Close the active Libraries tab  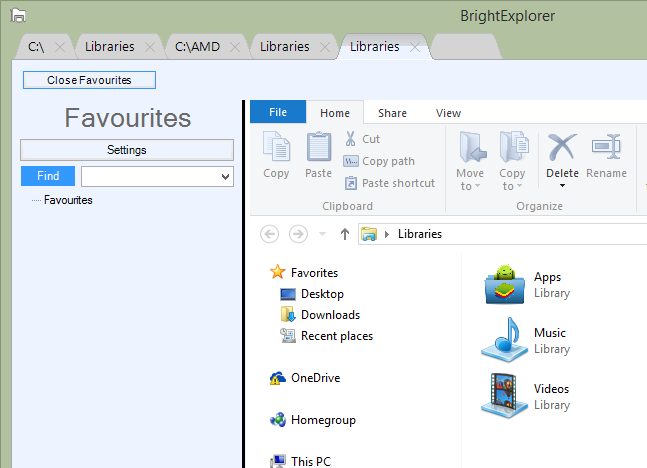click(x=415, y=47)
